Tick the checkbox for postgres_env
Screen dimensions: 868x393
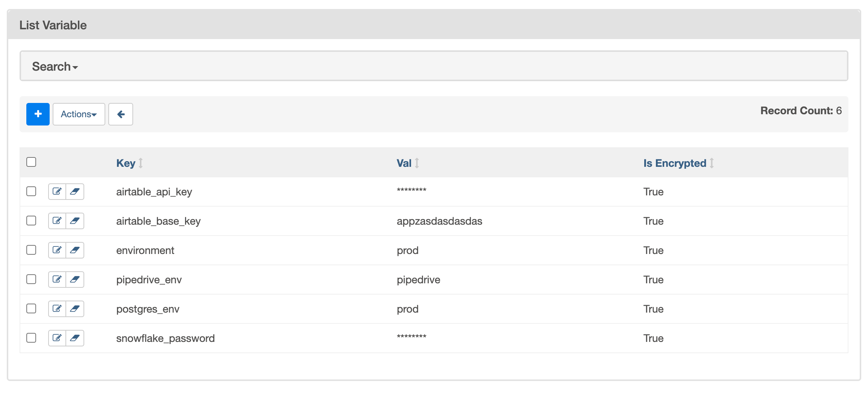click(x=31, y=308)
